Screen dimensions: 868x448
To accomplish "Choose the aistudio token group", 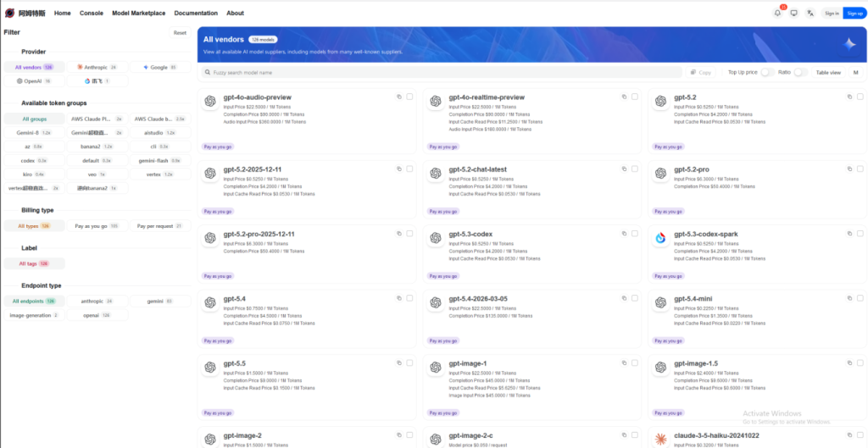I will point(160,133).
